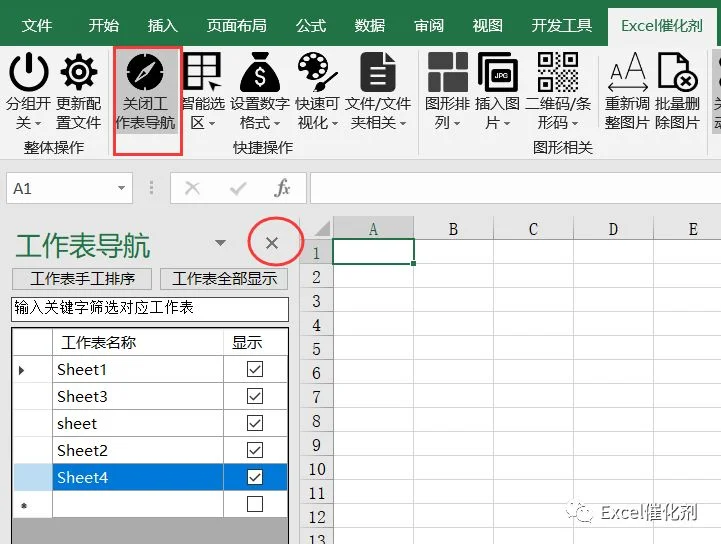Select the Sheet4 row name
The width and height of the screenshot is (721, 544).
(138, 477)
